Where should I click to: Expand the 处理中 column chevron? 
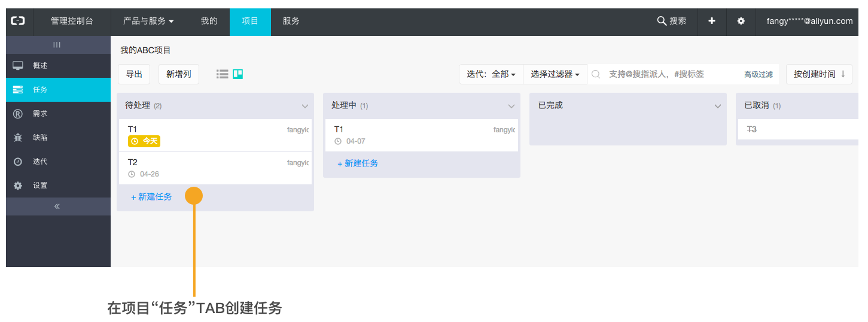coord(511,106)
